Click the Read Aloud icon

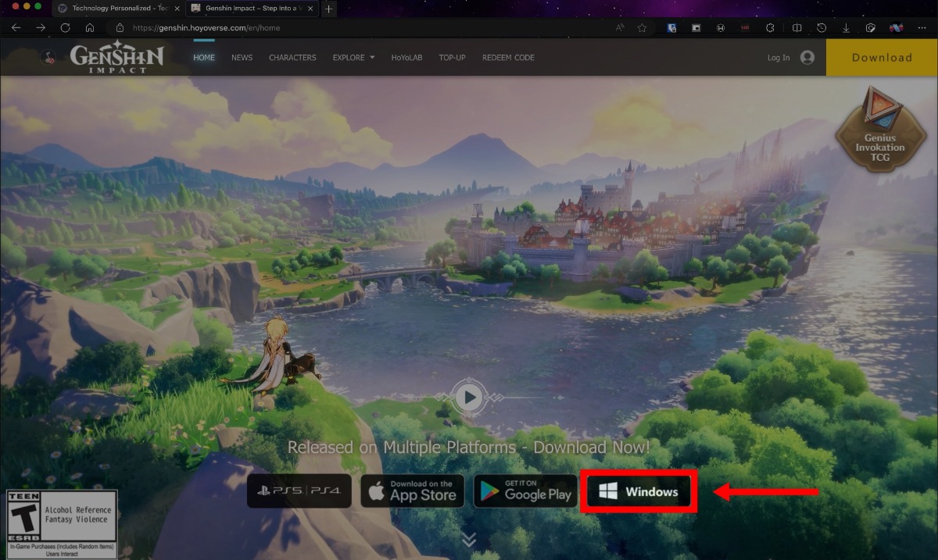(x=620, y=27)
